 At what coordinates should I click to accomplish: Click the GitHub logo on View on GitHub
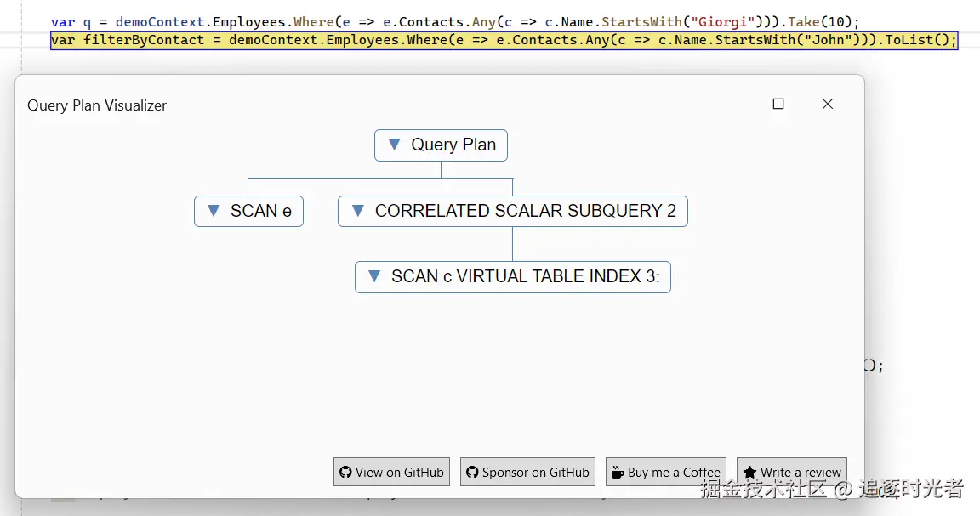(x=345, y=473)
